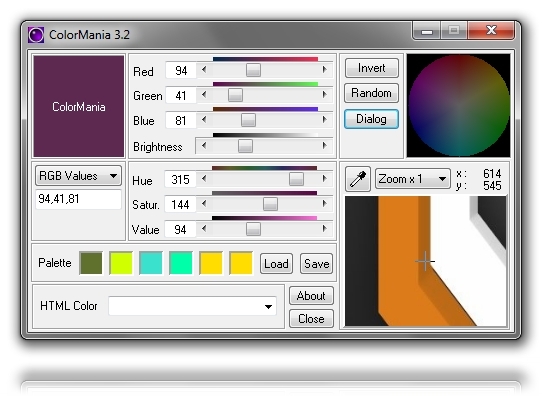
Task: Select the first yellow palette swatch
Action: 211,263
